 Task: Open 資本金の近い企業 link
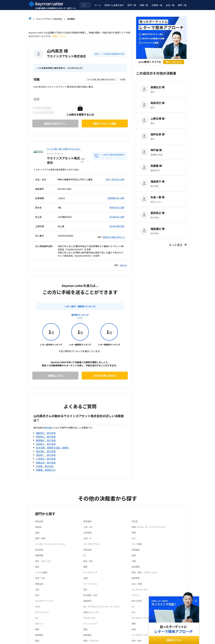[x=117, y=207]
